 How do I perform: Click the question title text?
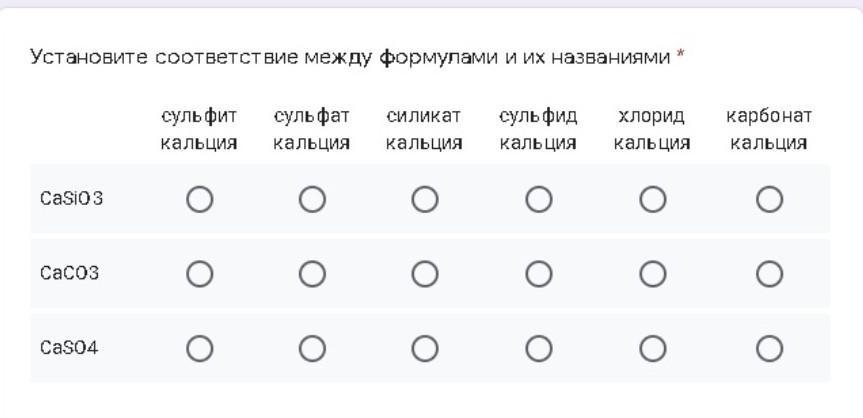point(350,57)
